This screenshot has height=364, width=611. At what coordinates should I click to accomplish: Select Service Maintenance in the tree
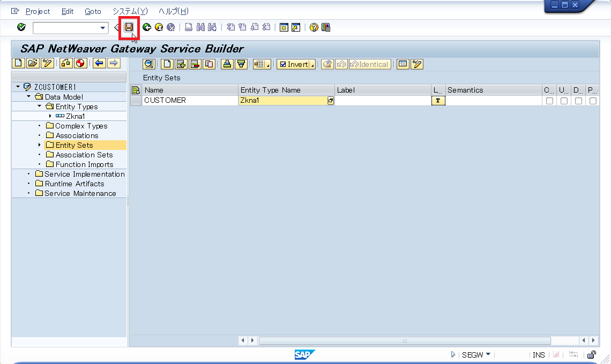click(80, 193)
